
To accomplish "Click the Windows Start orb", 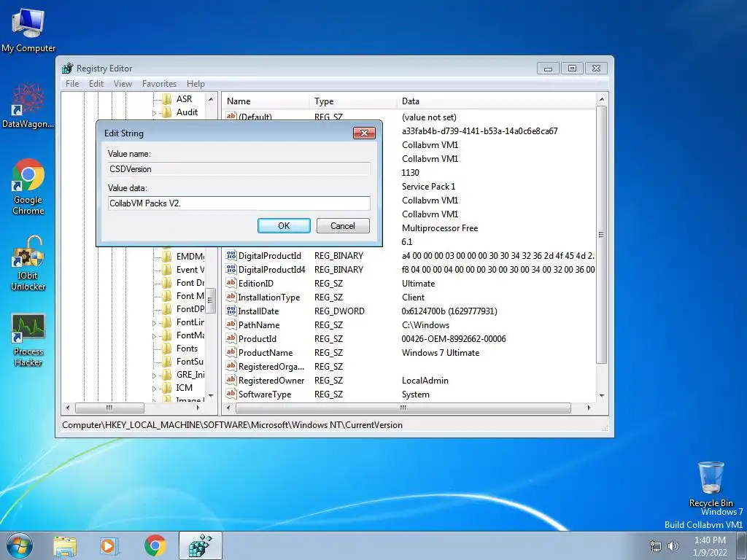I will (x=20, y=545).
